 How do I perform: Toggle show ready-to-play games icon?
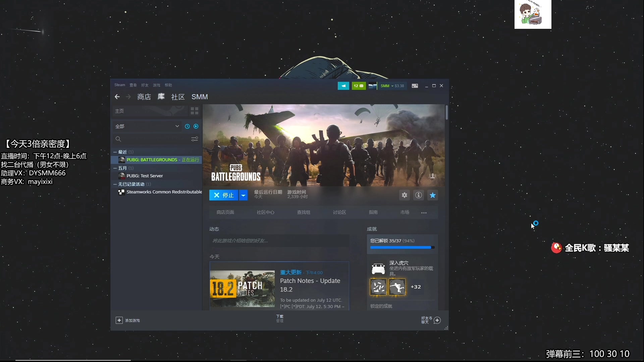196,126
